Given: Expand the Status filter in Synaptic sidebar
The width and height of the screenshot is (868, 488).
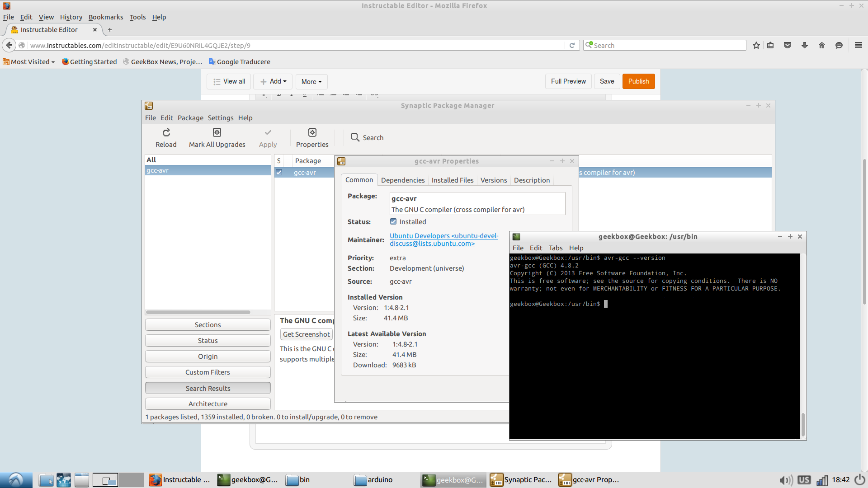Looking at the screenshot, I should [208, 340].
